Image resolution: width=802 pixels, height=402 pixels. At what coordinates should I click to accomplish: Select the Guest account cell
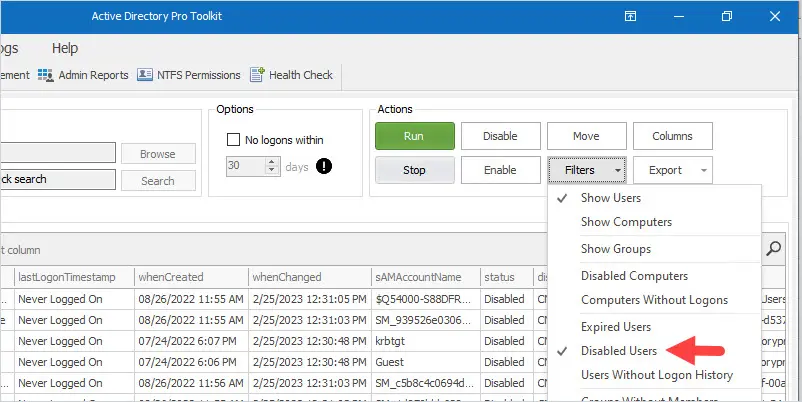(426, 362)
